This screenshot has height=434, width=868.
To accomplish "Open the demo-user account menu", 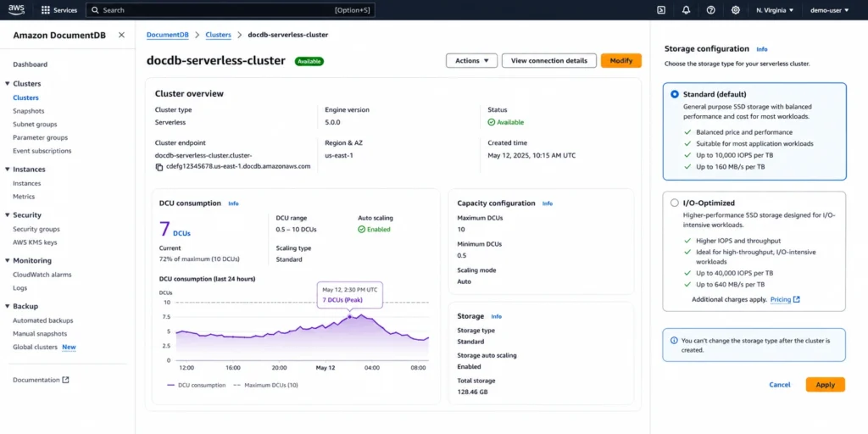I will pos(829,10).
